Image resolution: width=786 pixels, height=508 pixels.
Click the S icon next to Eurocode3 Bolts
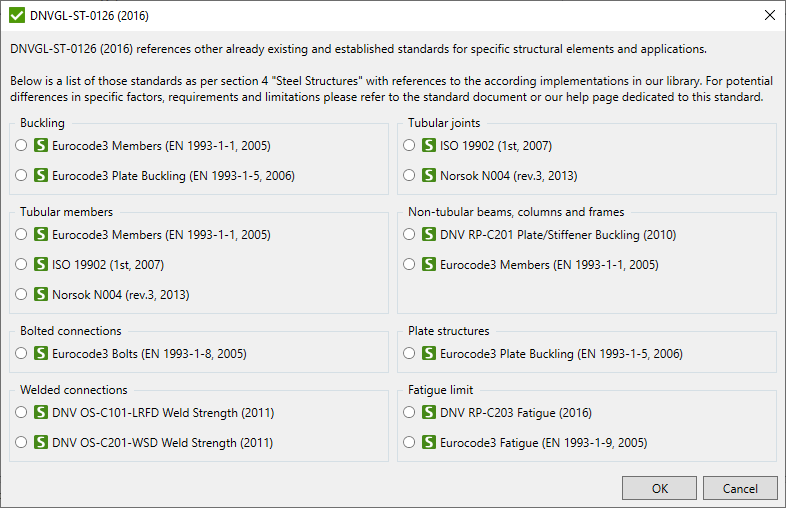(x=41, y=354)
